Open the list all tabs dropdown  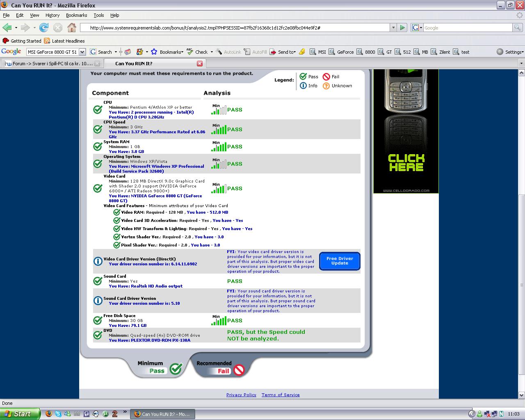tap(521, 64)
